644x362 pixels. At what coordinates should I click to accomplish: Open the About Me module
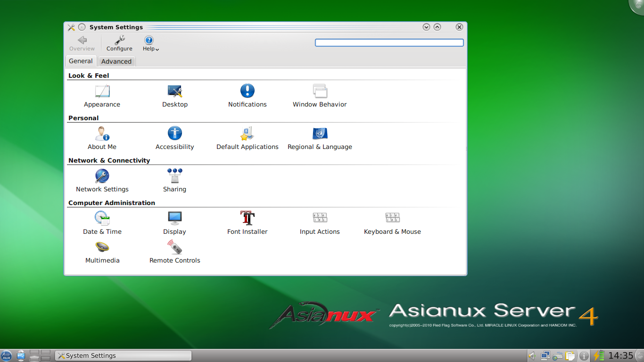coord(102,139)
